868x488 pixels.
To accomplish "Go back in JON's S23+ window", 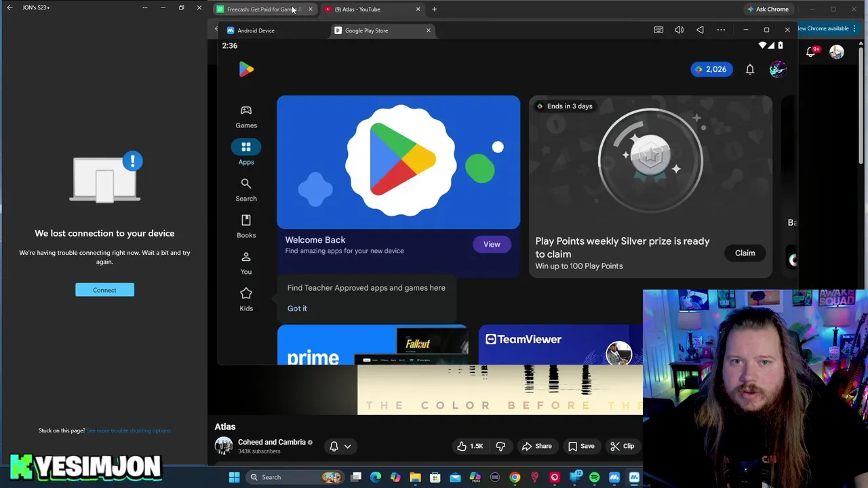I will [x=9, y=7].
